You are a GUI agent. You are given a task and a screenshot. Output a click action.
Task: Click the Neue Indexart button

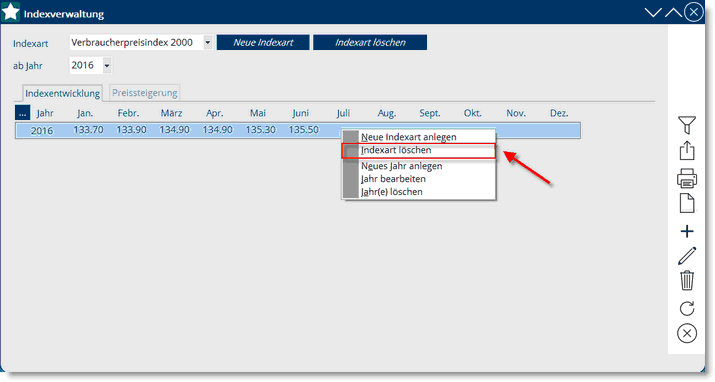[x=263, y=42]
